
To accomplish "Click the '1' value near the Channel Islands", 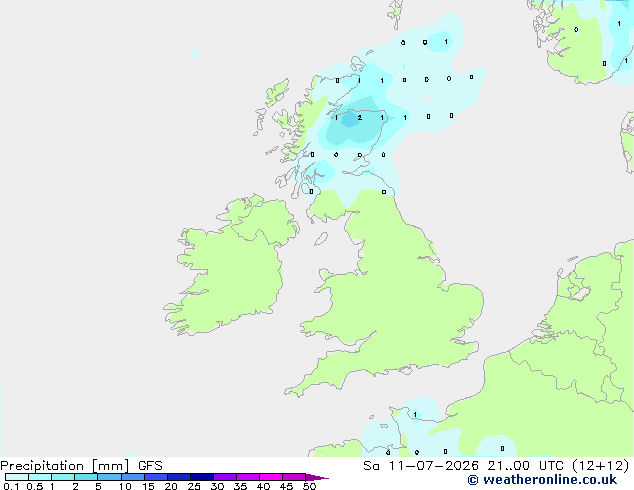I will [415, 414].
